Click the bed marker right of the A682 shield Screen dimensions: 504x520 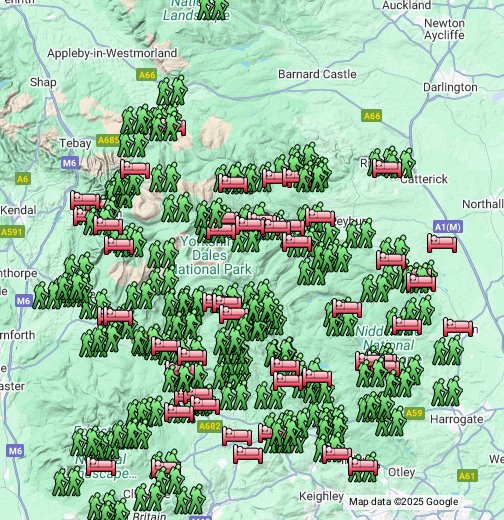(237, 436)
